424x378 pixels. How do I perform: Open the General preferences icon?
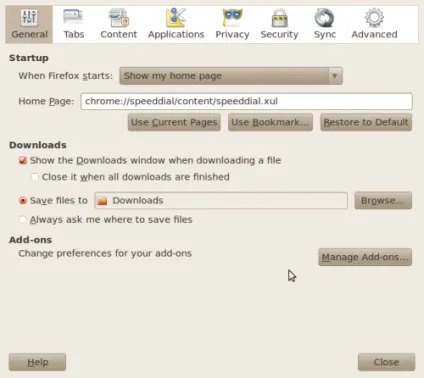pyautogui.click(x=29, y=17)
